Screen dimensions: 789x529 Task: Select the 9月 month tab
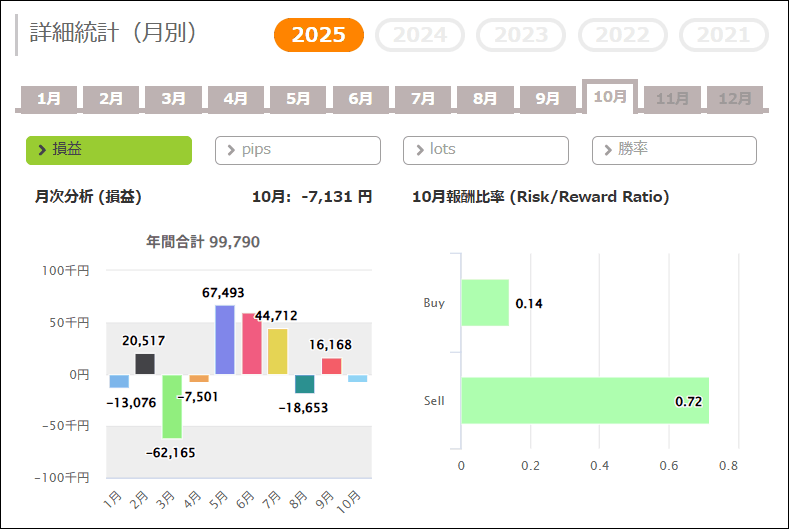pyautogui.click(x=547, y=99)
